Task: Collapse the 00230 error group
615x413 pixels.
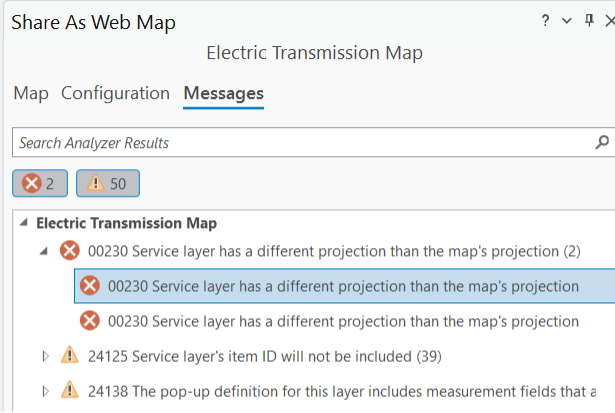Action: (x=44, y=251)
